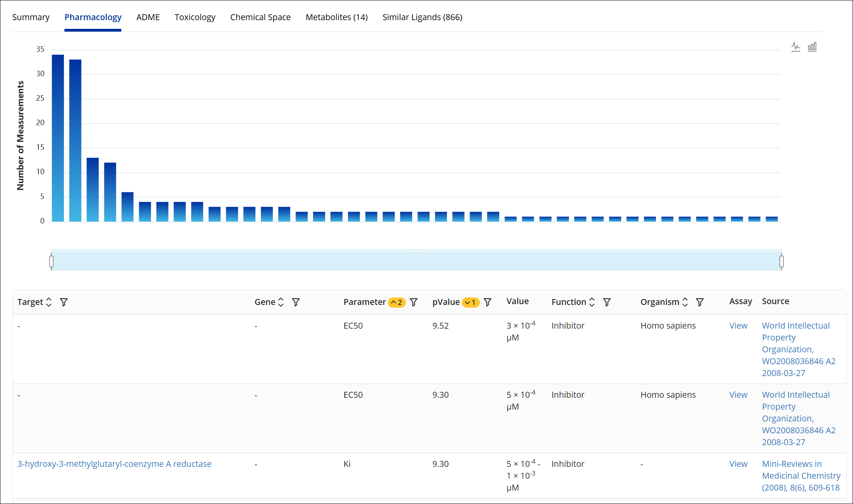Open the Target column filter icon

[64, 302]
